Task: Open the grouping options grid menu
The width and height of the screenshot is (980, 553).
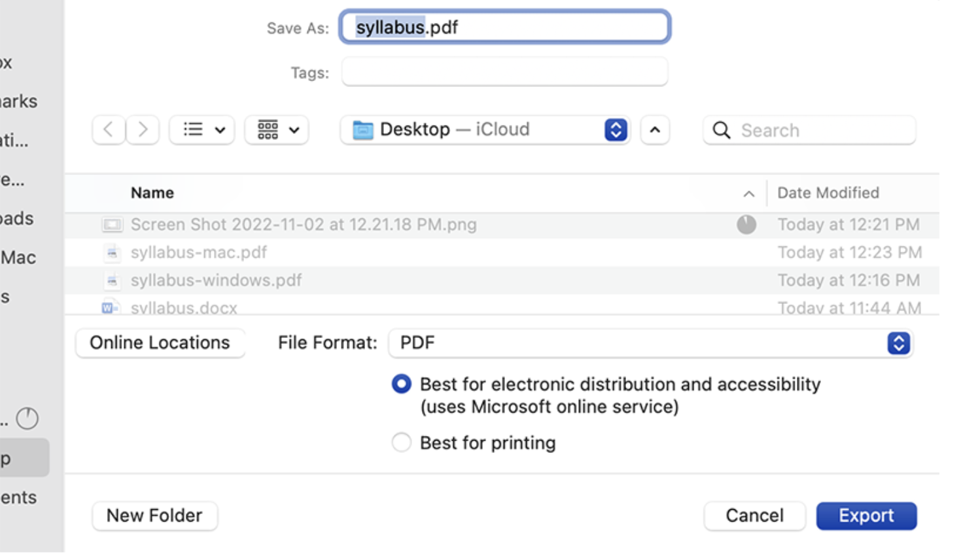Action: (x=277, y=129)
